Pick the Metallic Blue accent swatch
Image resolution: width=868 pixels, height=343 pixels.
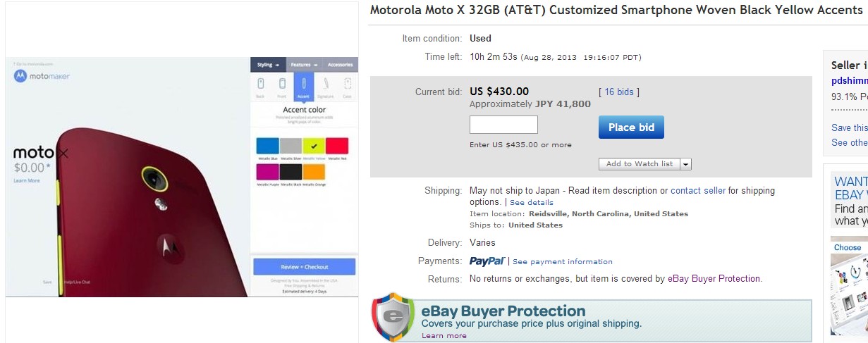click(x=267, y=146)
